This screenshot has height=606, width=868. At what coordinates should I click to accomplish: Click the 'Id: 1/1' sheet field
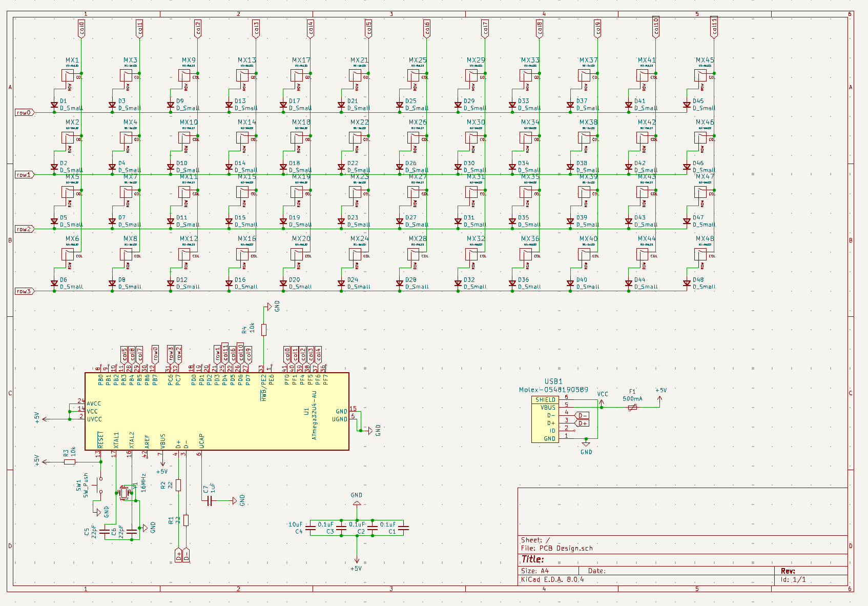point(793,579)
